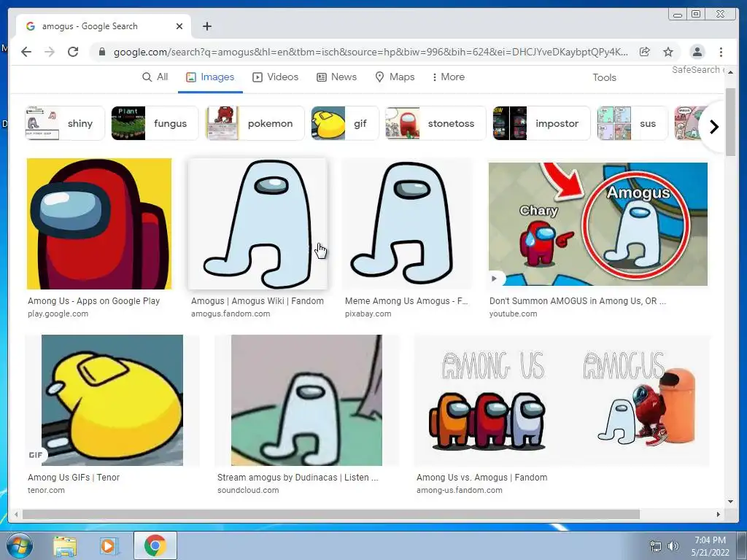Image resolution: width=747 pixels, height=560 pixels.
Task: Click the vertical scrollbar down arrow
Action: point(730,501)
